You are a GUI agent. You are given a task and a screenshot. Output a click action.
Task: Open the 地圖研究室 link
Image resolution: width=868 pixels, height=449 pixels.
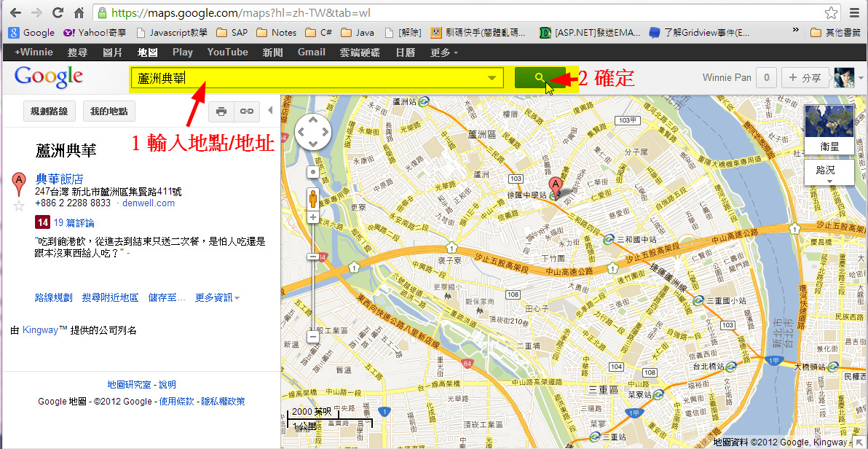pyautogui.click(x=129, y=385)
